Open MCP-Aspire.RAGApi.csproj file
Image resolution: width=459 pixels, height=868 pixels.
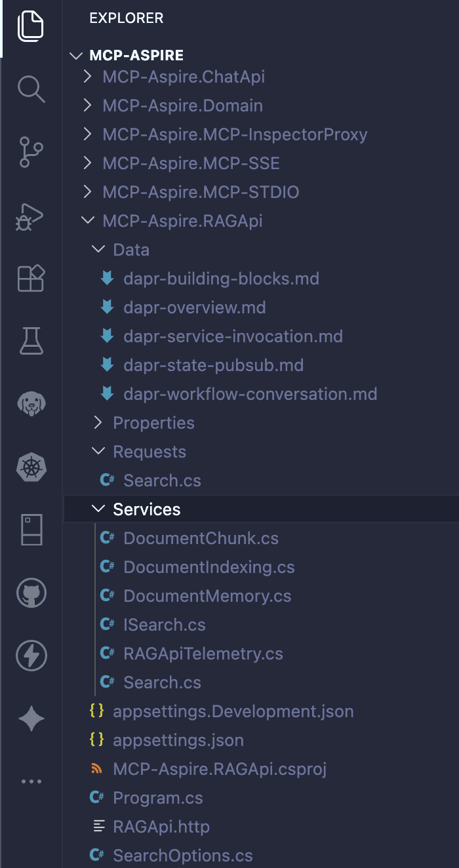coord(220,769)
